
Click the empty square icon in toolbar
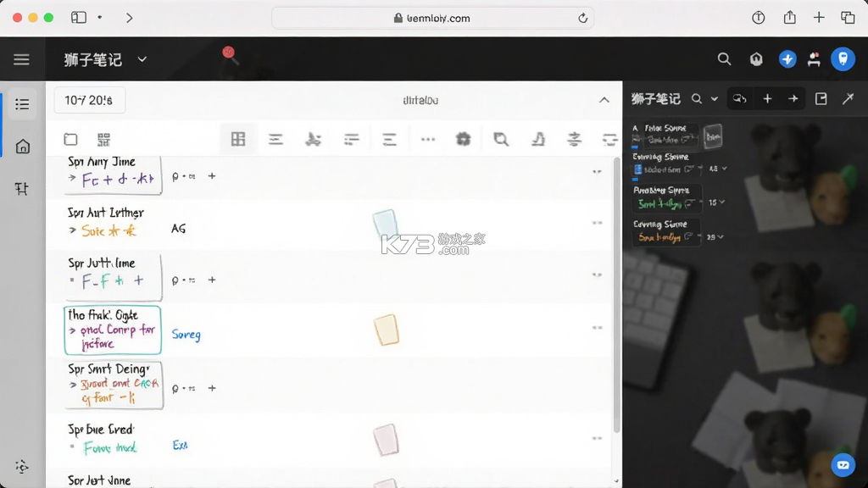pos(70,140)
